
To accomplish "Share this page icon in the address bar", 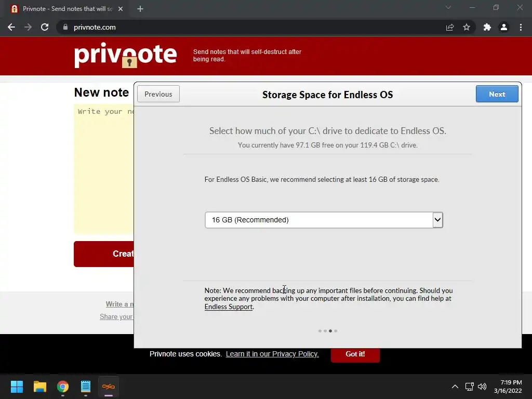I will 450,27.
